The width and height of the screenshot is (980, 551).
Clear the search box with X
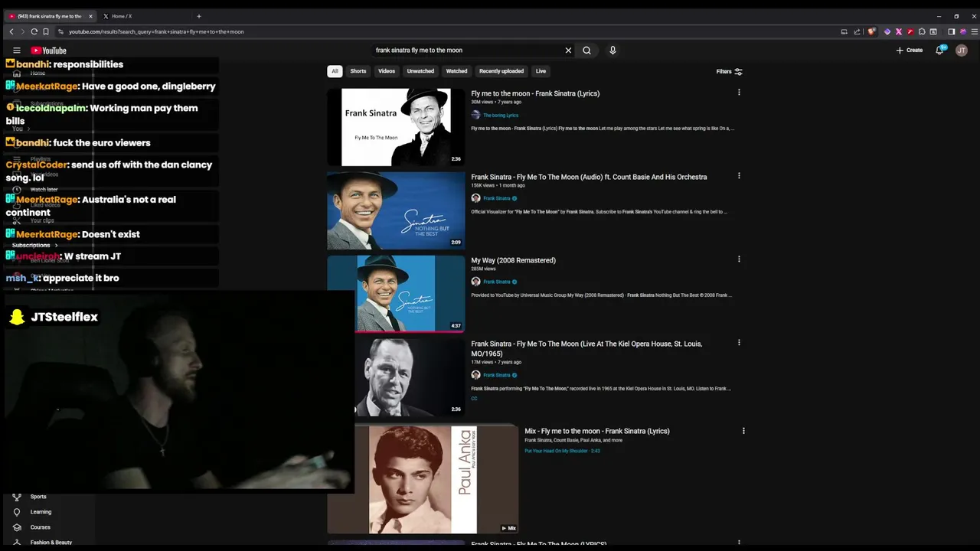pos(568,51)
